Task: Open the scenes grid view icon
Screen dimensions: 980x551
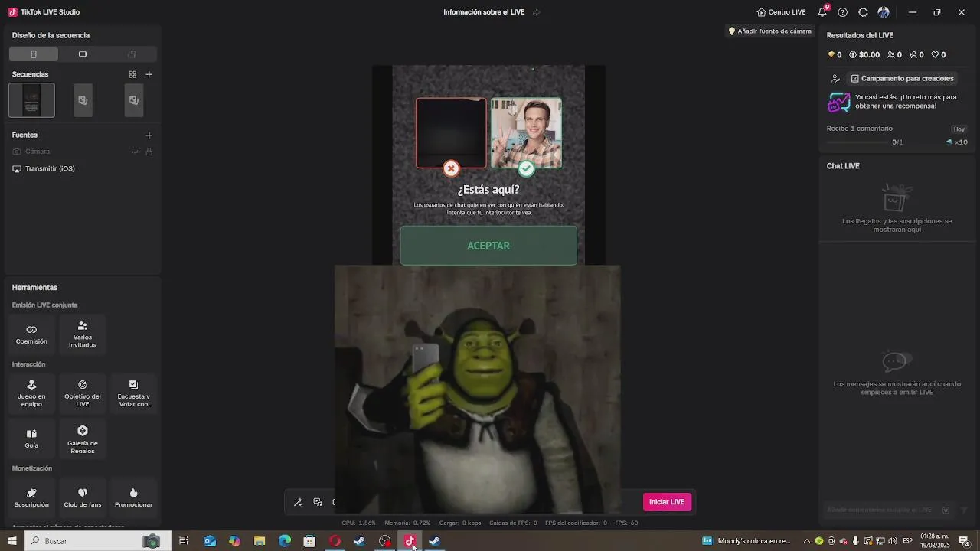Action: (x=132, y=74)
